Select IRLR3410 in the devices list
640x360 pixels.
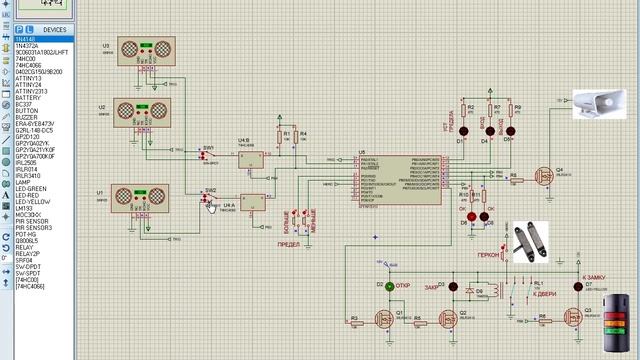(44, 176)
